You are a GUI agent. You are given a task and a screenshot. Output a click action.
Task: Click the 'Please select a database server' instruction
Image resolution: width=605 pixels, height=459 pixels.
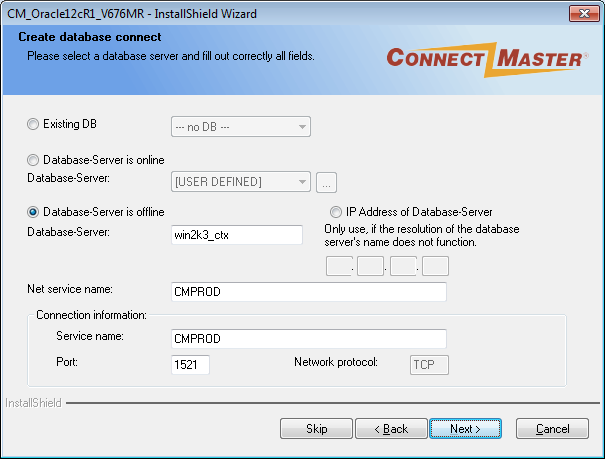coord(171,56)
